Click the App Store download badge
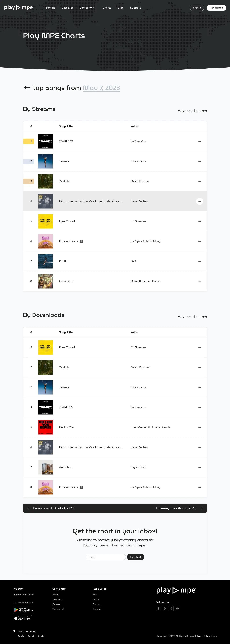This screenshot has width=230, height=644. [x=23, y=618]
